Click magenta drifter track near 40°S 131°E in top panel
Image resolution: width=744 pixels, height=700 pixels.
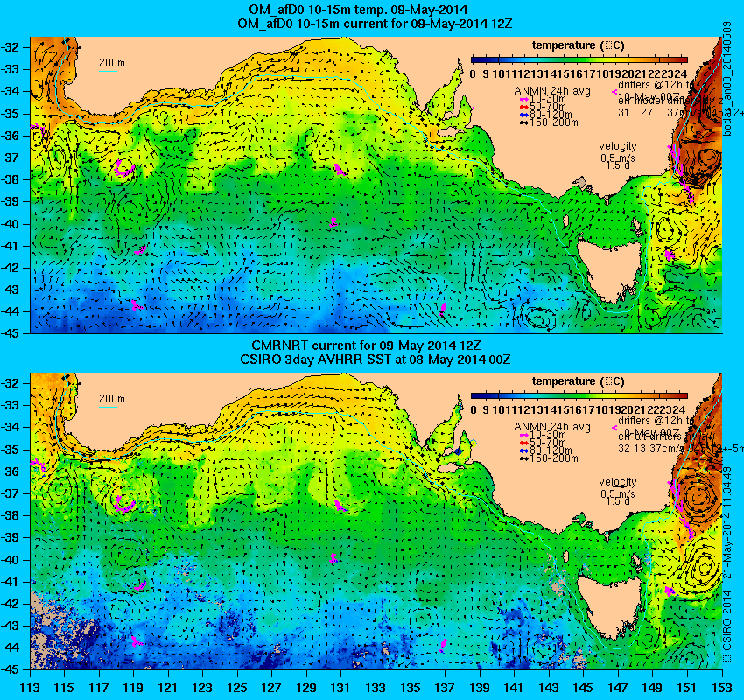(x=333, y=222)
